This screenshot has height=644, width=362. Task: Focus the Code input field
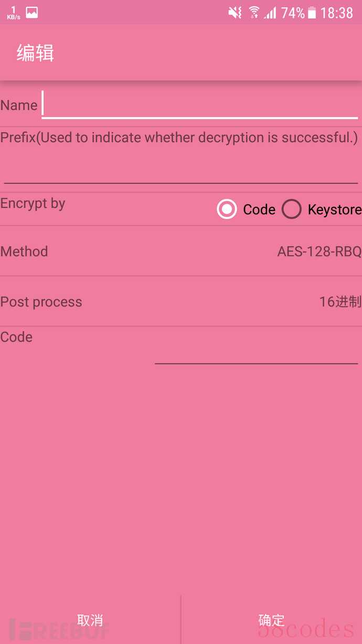[256, 348]
